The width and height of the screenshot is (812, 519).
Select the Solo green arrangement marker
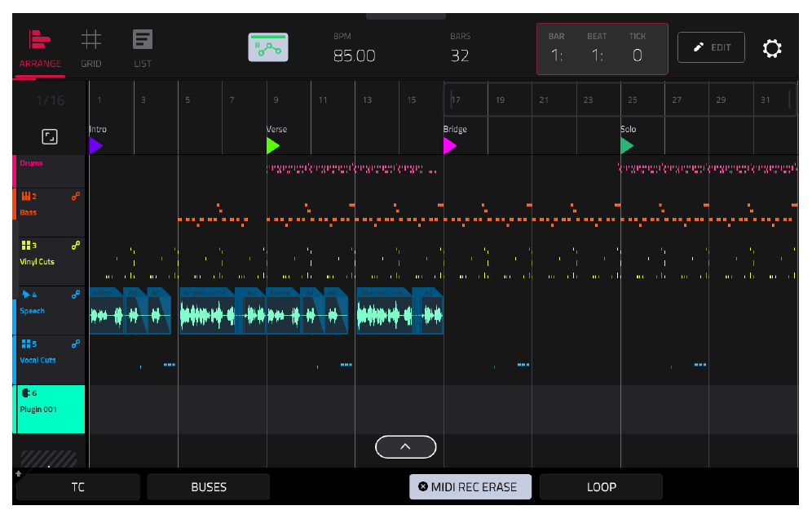(627, 146)
